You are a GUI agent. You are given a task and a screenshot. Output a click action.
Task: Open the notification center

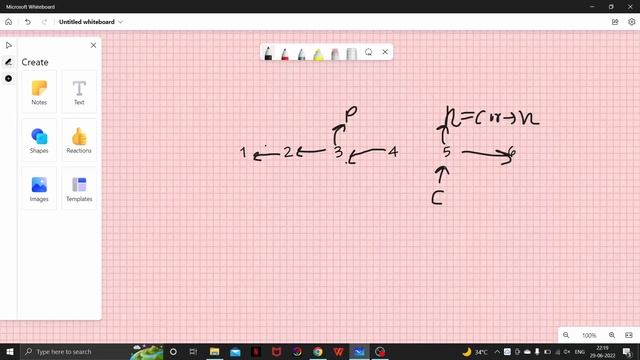click(x=627, y=351)
